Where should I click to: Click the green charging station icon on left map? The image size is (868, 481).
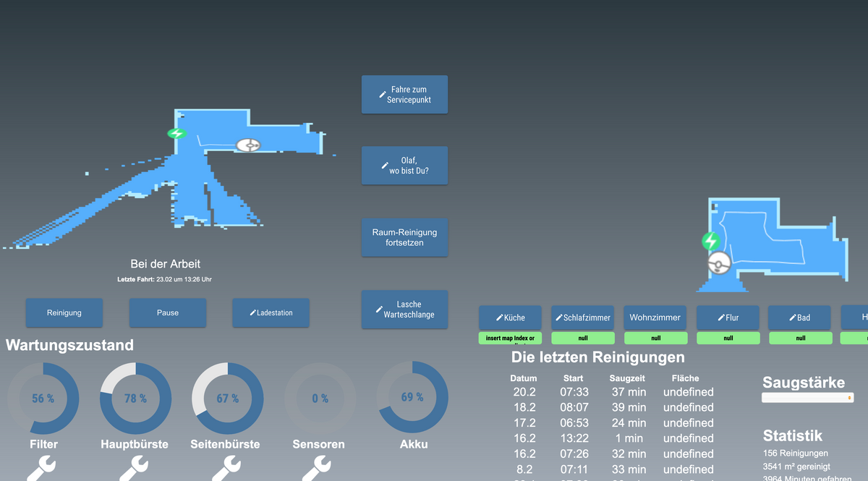pos(176,133)
